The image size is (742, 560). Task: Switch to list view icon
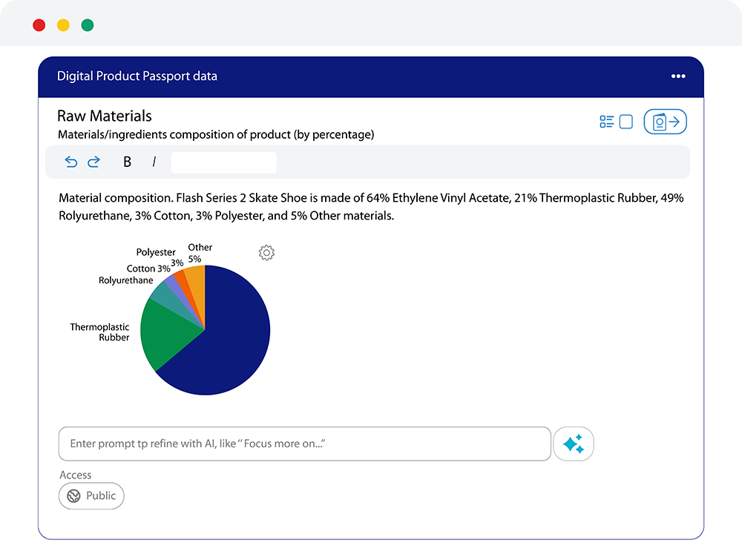pos(607,122)
